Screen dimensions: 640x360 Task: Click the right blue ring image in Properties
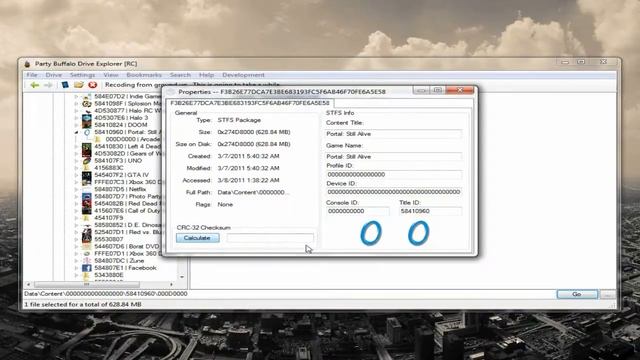click(419, 233)
